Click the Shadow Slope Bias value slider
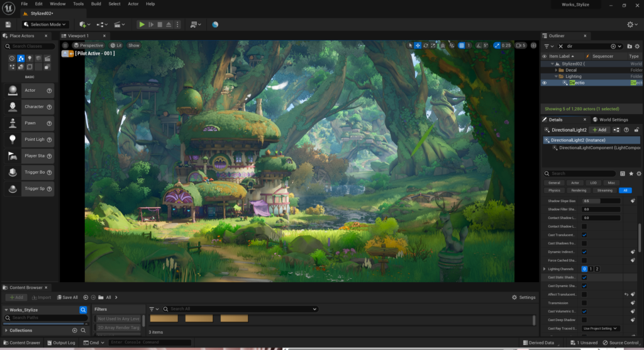This screenshot has height=350, width=644. click(601, 201)
